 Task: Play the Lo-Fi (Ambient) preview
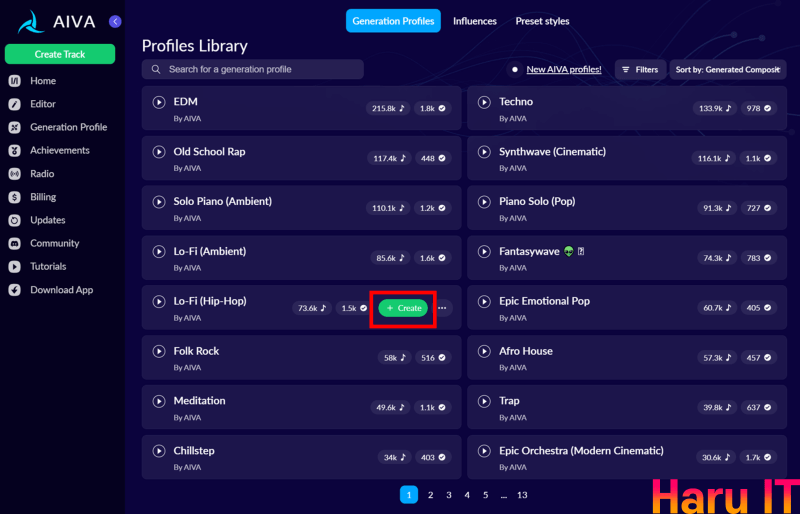pos(159,252)
